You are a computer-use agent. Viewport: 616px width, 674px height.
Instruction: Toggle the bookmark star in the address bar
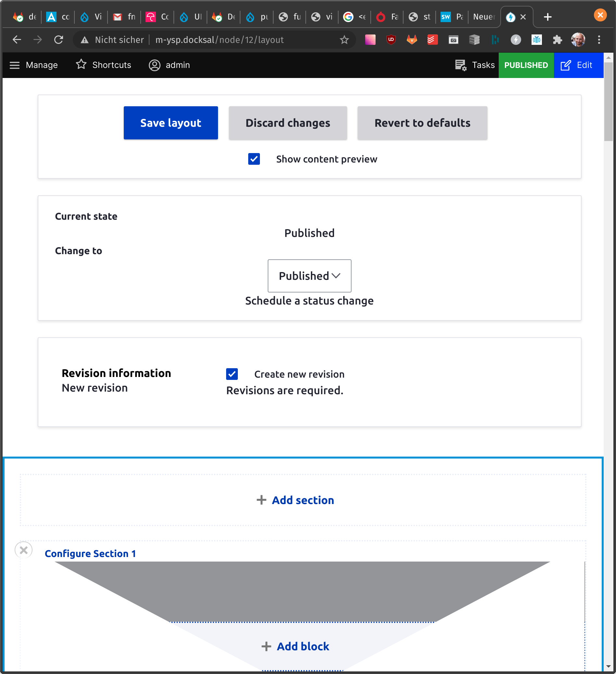[344, 39]
